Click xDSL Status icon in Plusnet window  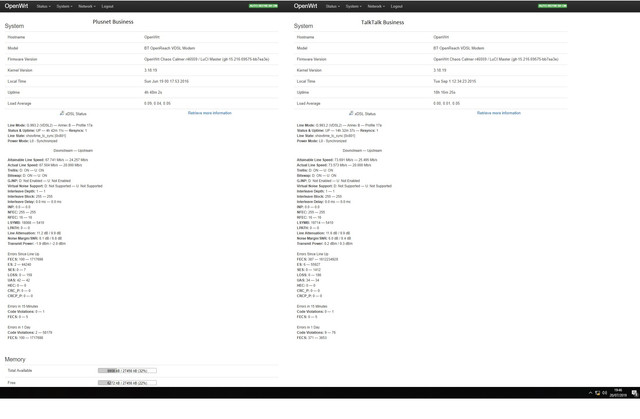[x=62, y=113]
